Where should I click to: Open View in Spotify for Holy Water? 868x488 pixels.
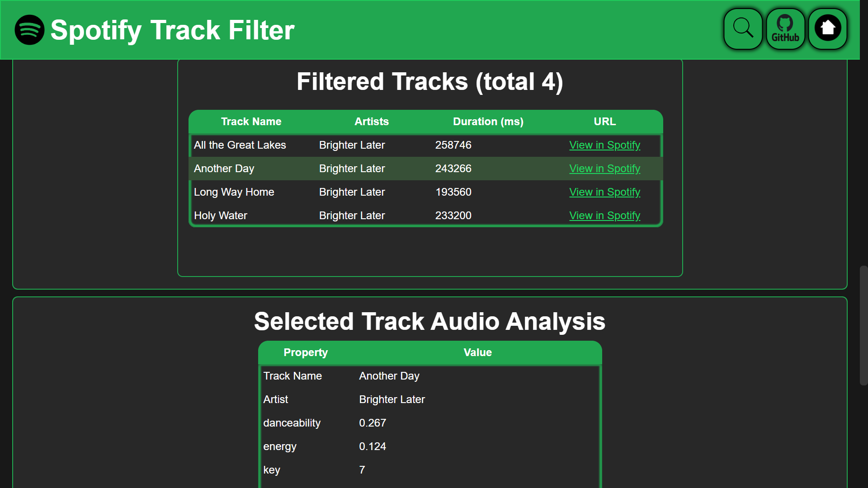click(x=604, y=216)
